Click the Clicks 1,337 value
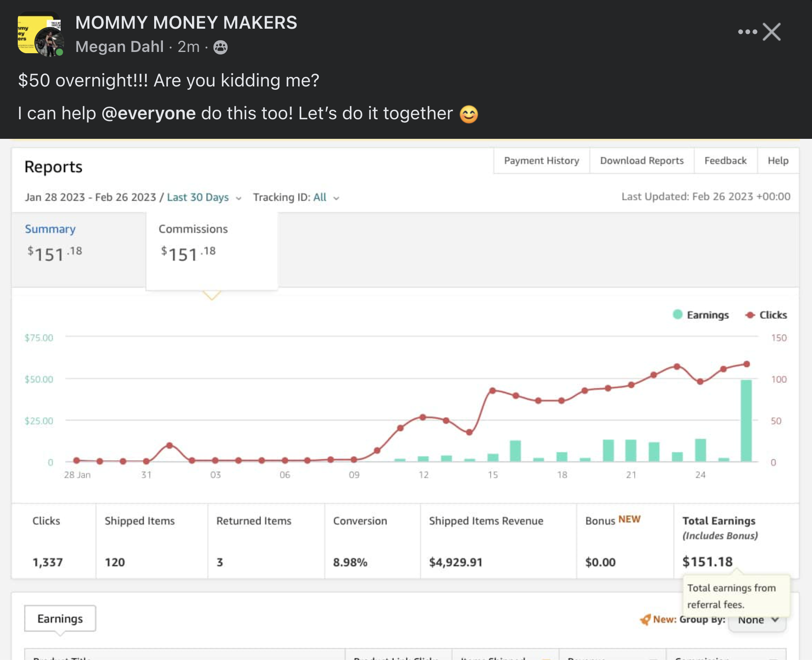 pos(48,562)
